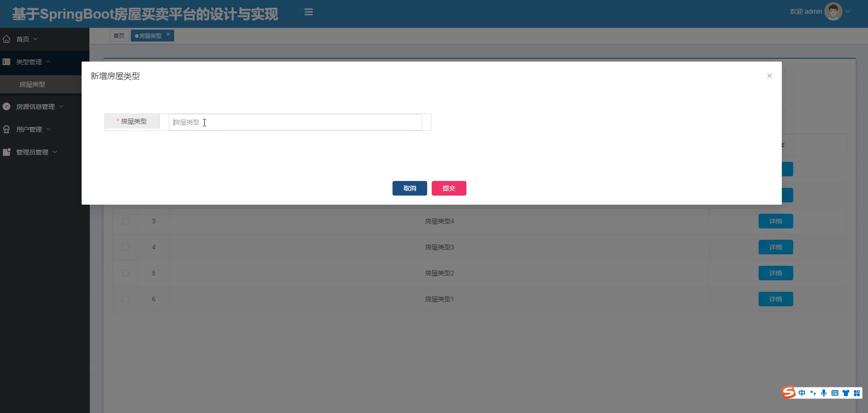Focus the 房屋类型 input field
This screenshot has height=413, width=868.
(x=295, y=122)
